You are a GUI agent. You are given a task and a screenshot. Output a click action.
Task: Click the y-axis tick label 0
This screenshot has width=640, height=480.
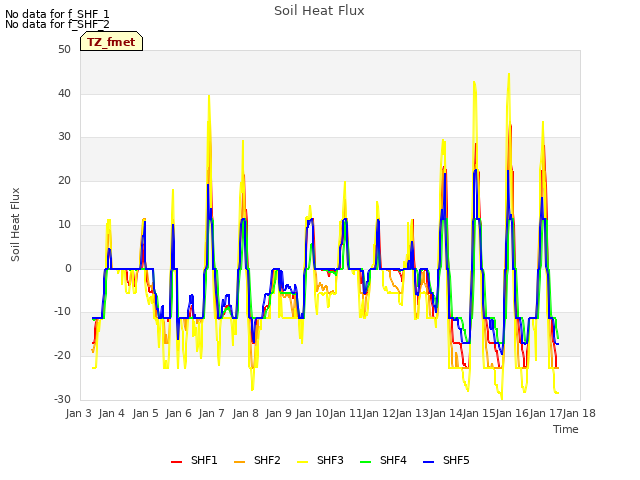point(68,269)
